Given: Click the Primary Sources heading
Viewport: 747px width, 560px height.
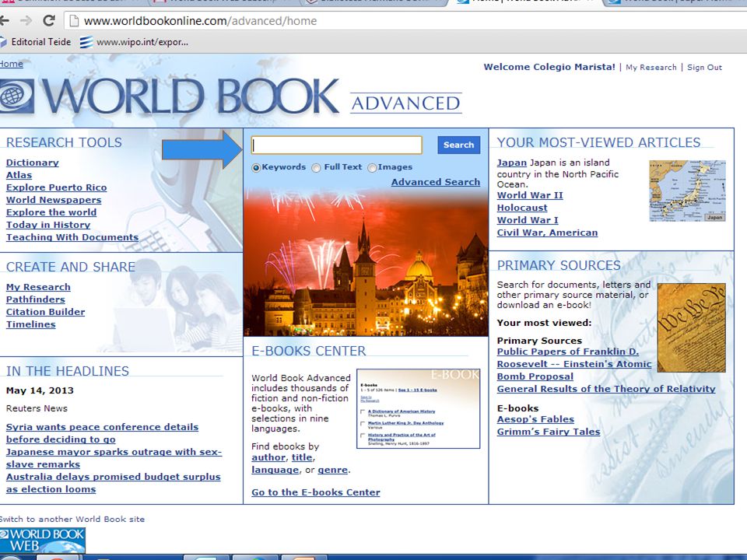Looking at the screenshot, I should point(559,265).
